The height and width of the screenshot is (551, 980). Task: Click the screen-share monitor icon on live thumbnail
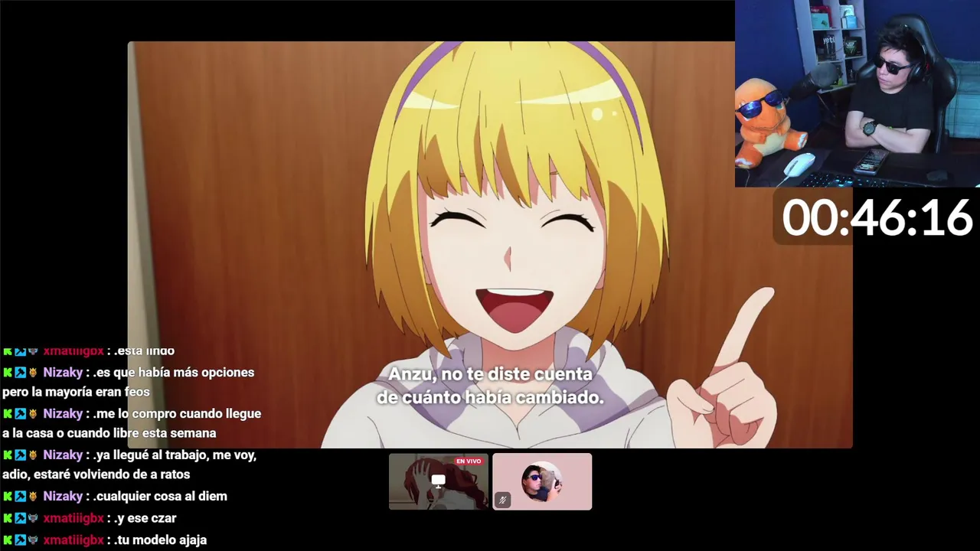pos(438,481)
